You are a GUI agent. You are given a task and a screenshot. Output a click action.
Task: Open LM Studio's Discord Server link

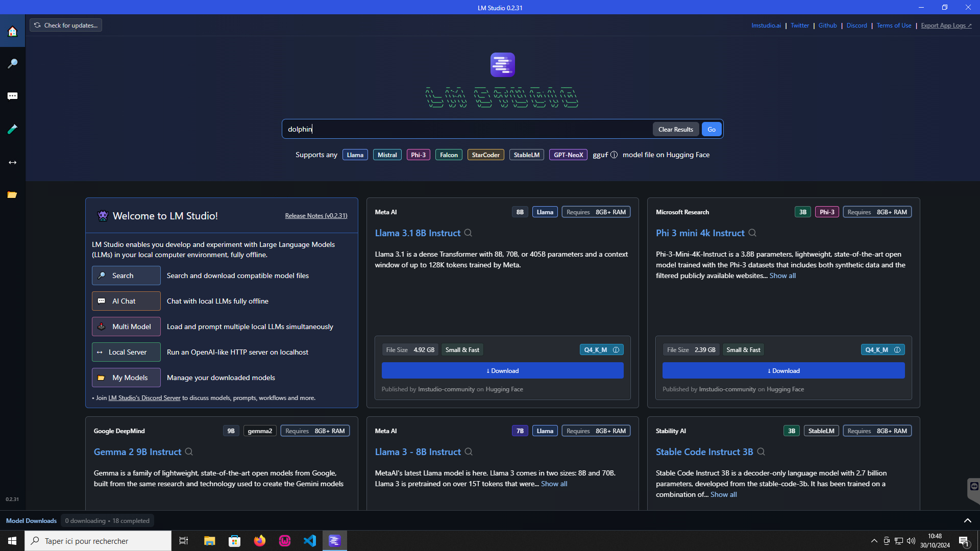click(144, 398)
